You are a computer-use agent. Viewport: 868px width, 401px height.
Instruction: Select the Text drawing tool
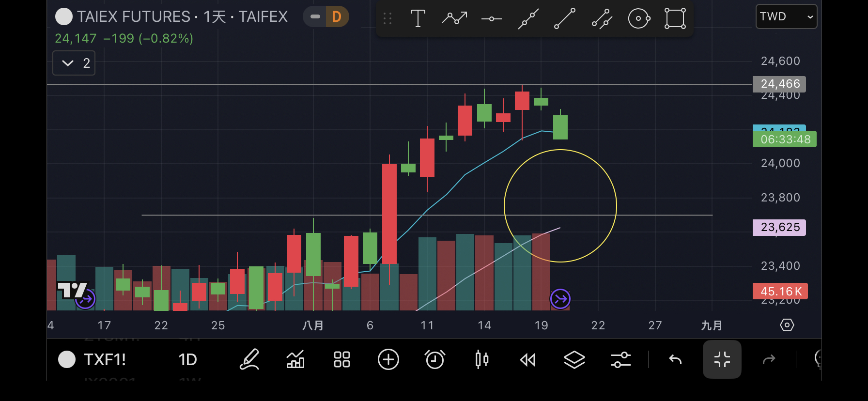[x=418, y=19]
